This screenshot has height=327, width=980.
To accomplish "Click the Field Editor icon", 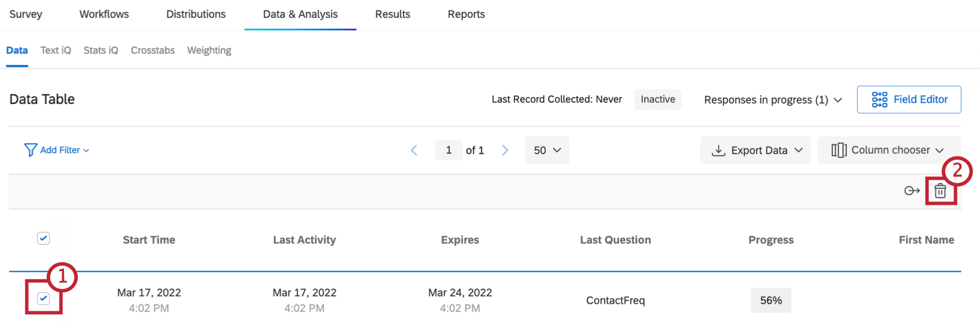I will pyautogui.click(x=879, y=100).
